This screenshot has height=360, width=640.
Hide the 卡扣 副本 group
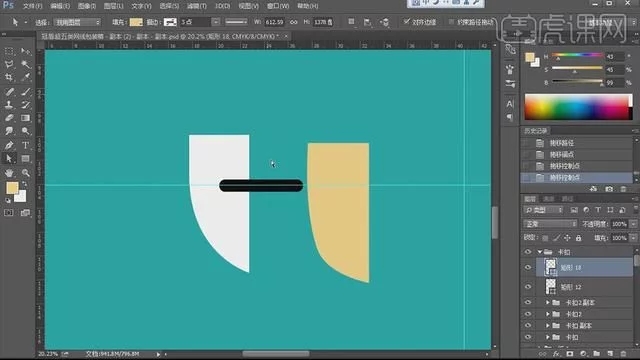pos(528,325)
